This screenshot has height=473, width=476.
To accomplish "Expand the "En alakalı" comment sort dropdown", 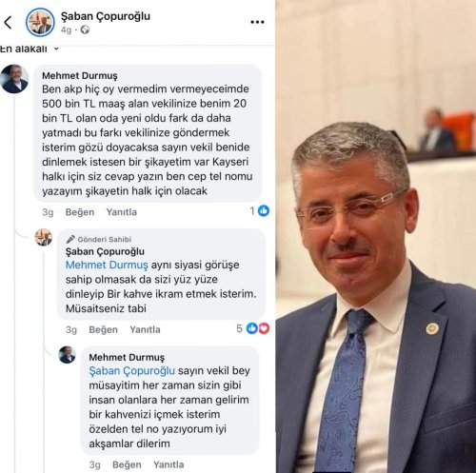I will [x=30, y=49].
